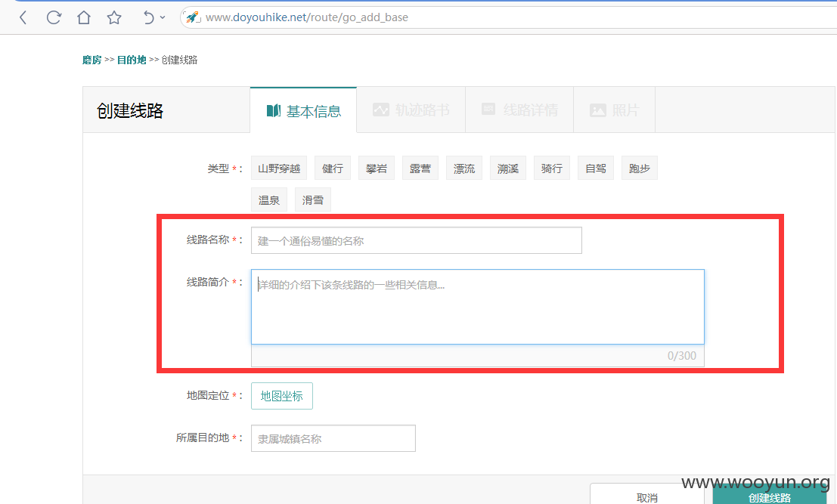Select route type 骑行
The image size is (837, 504).
coord(551,168)
